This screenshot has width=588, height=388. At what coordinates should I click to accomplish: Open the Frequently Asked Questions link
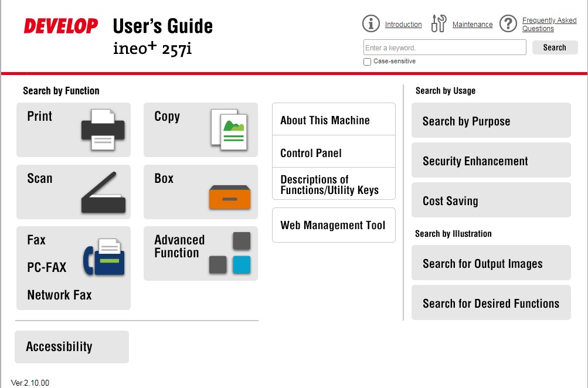coord(549,24)
